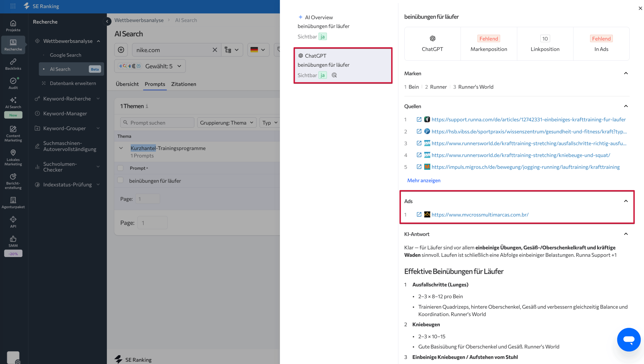The height and width of the screenshot is (364, 644).
Task: Click the SE Ranking logo in the header
Action: pos(42,6)
